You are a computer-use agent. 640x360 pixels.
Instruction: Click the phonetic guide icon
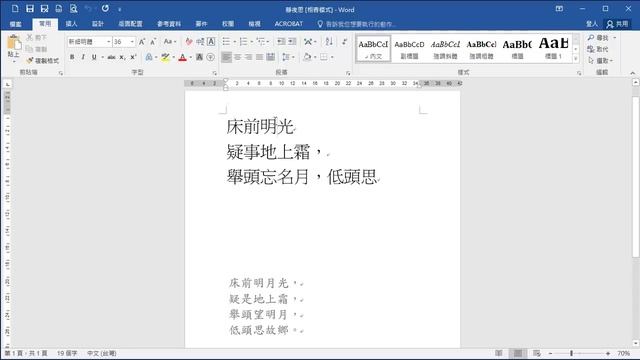tap(200, 42)
